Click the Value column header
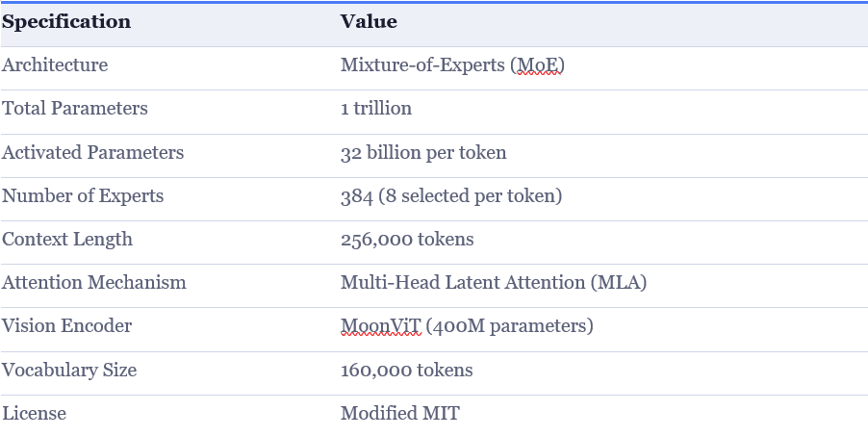Viewport: 868px width, 436px height. click(369, 22)
